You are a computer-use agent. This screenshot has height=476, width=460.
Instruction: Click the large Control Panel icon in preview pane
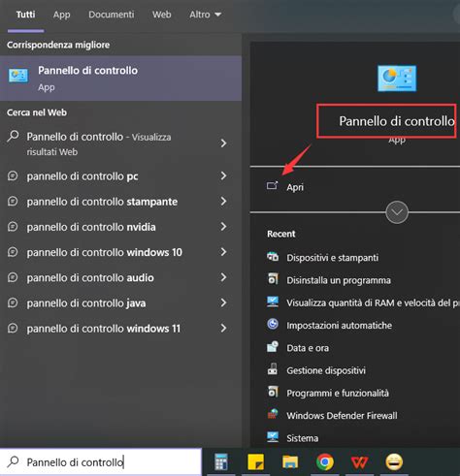tap(397, 79)
